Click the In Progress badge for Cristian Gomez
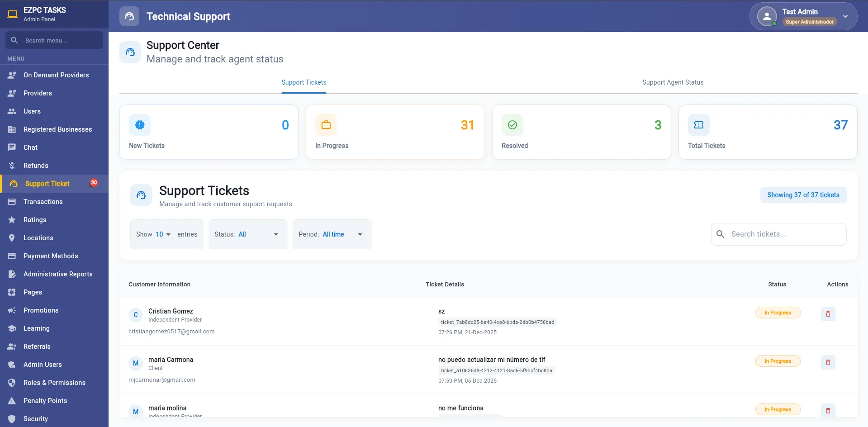868x427 pixels. click(778, 313)
